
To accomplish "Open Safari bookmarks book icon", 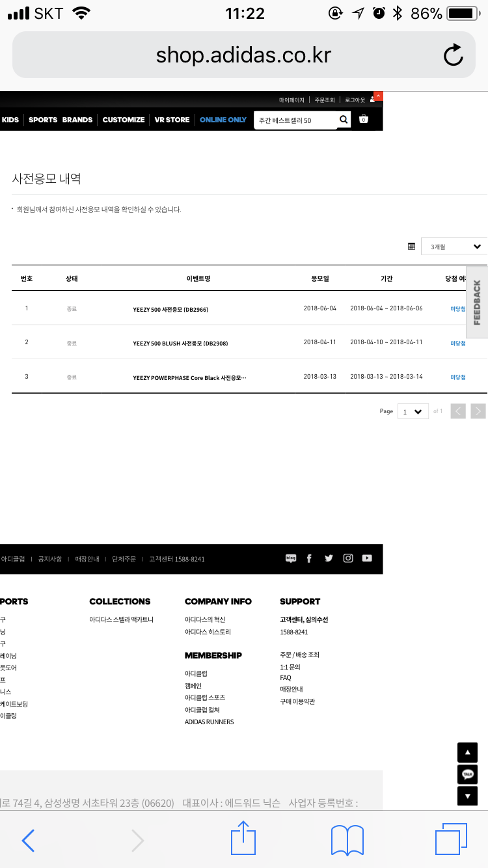I will 347,841.
